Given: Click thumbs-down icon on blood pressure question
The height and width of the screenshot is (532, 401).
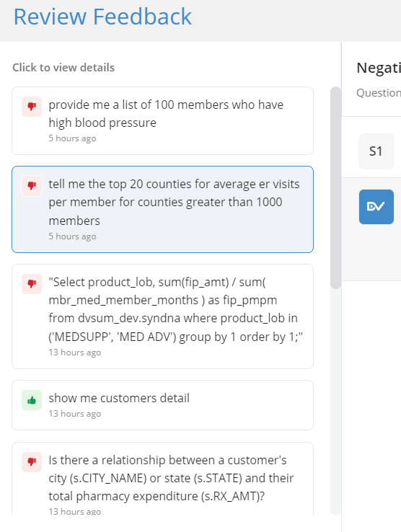Looking at the screenshot, I should click(x=32, y=107).
